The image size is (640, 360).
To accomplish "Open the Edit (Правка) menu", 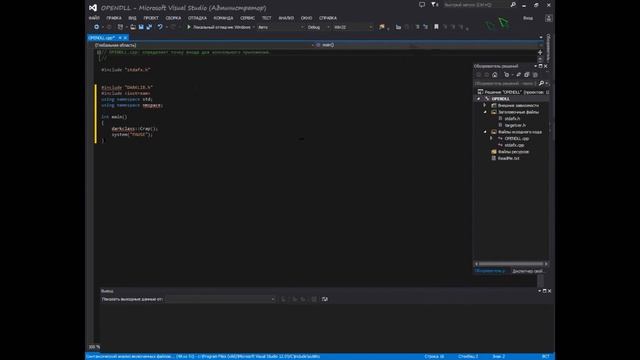I will click(x=113, y=18).
